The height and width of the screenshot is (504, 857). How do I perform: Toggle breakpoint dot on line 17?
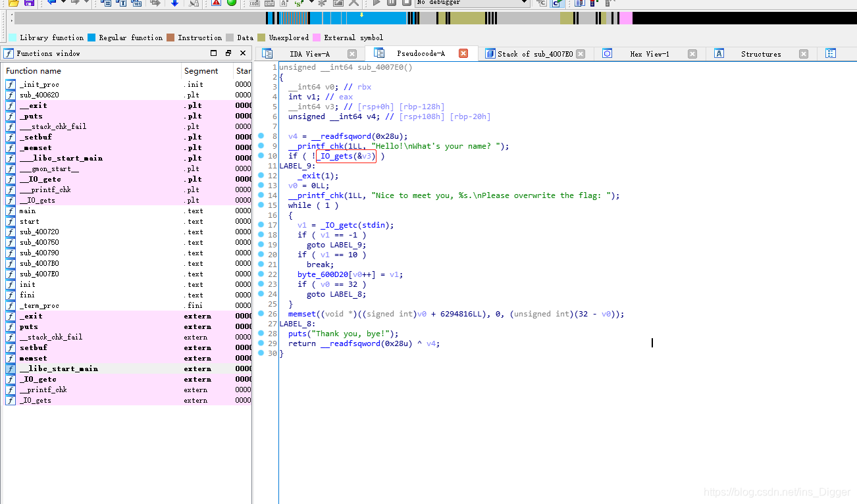(x=262, y=225)
